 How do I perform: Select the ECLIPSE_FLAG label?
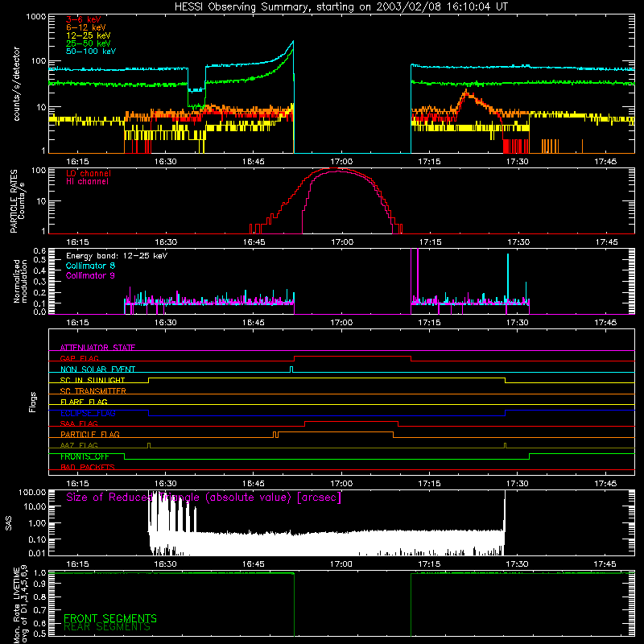[88, 413]
